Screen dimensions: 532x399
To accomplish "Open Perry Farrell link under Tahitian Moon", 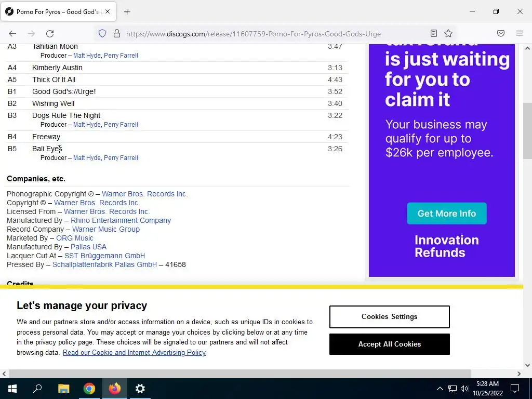I will click(121, 55).
